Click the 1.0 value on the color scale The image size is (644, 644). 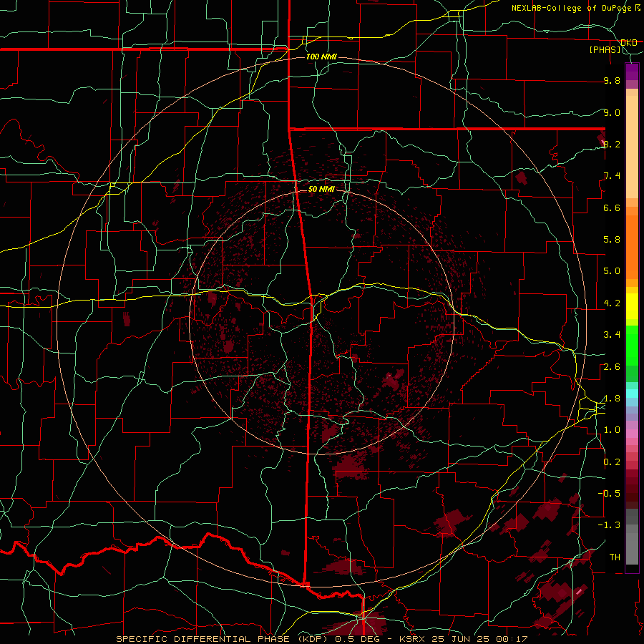click(612, 430)
